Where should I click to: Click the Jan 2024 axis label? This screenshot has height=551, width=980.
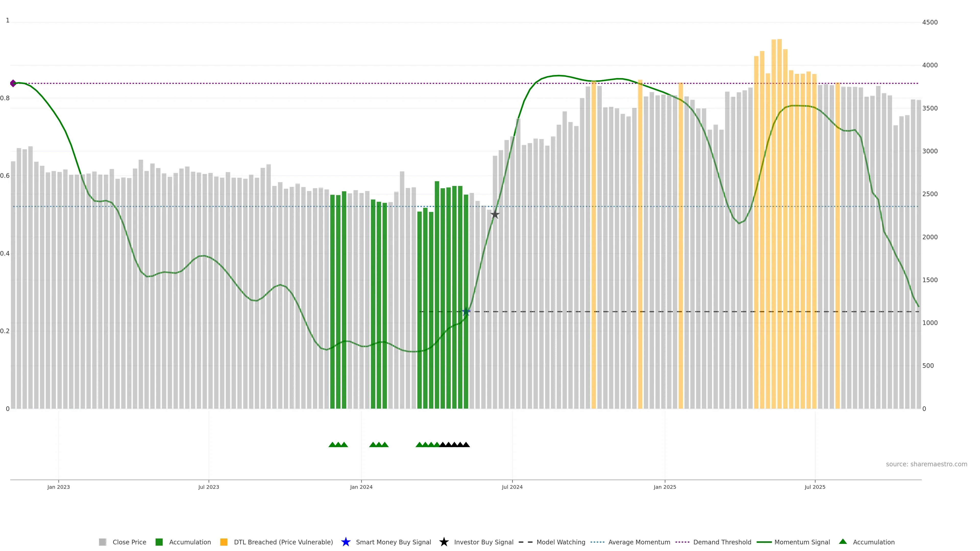coord(361,487)
